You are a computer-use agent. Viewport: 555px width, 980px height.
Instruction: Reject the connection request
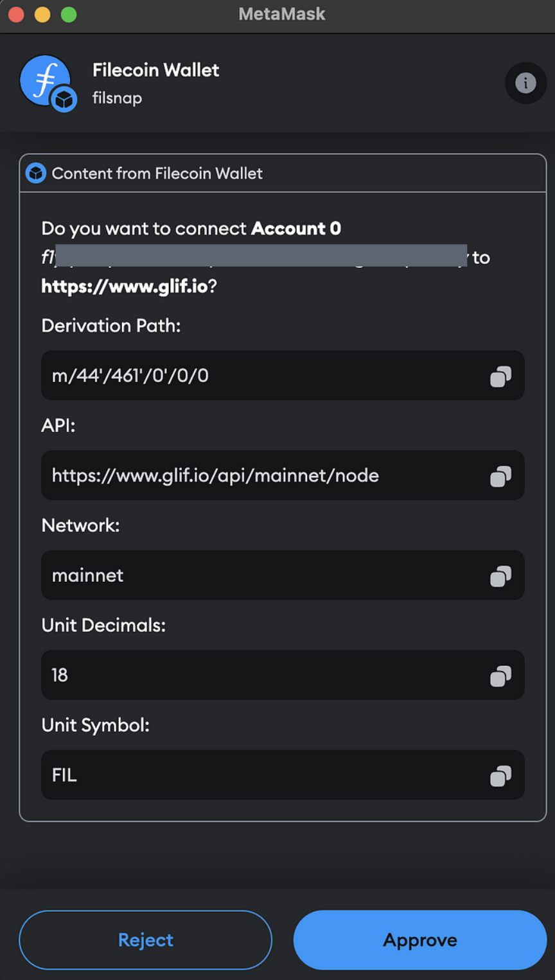point(145,940)
